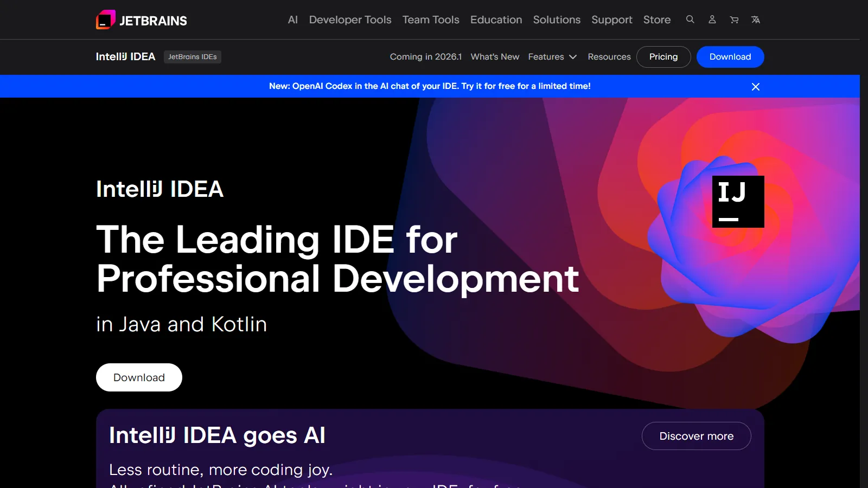
Task: Click the white Download button
Action: point(139,377)
